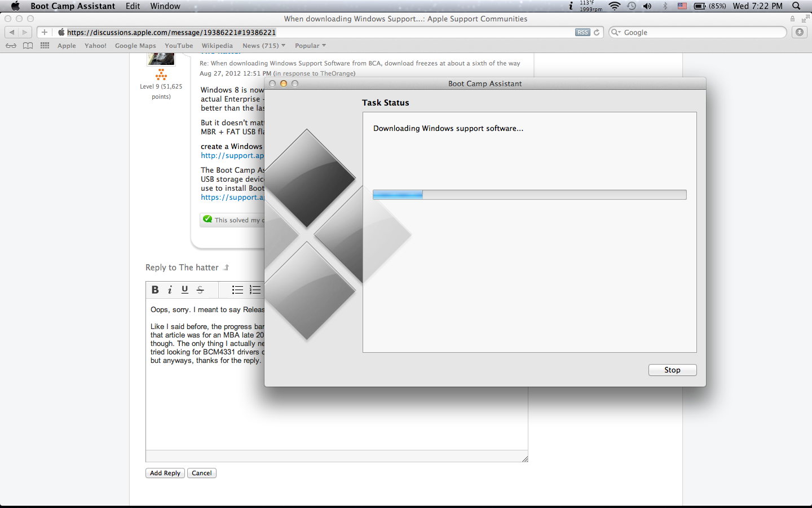Toggle underline formatting in the reply editor
812x508 pixels.
(184, 290)
